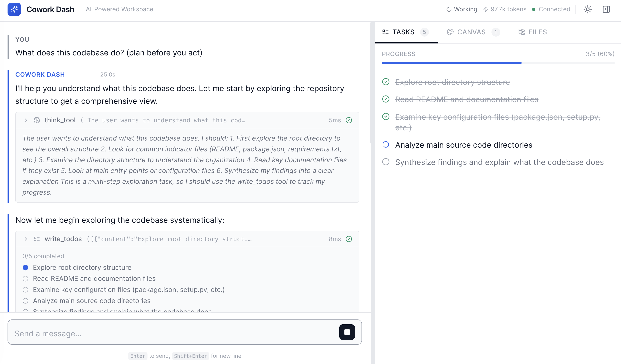Toggle the 'Explore root directory structure' completed check

point(386,82)
